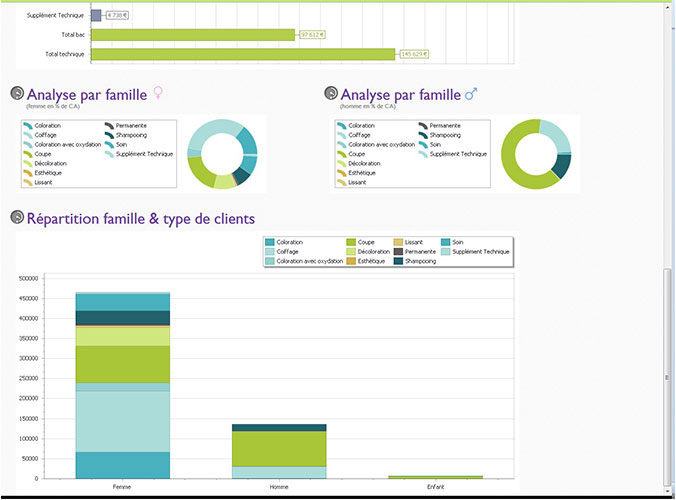
Task: Click the Shampooing legend icon in the male chart
Action: click(424, 135)
